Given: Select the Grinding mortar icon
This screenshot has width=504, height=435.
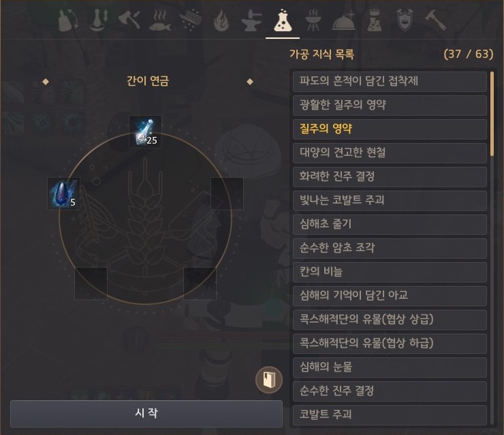Looking at the screenshot, I should [x=99, y=20].
